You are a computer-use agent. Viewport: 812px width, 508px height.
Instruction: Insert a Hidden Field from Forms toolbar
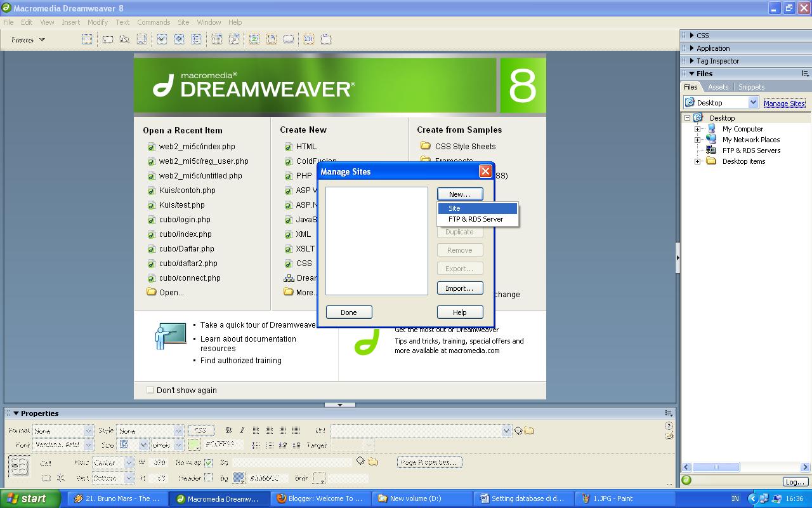pos(125,39)
